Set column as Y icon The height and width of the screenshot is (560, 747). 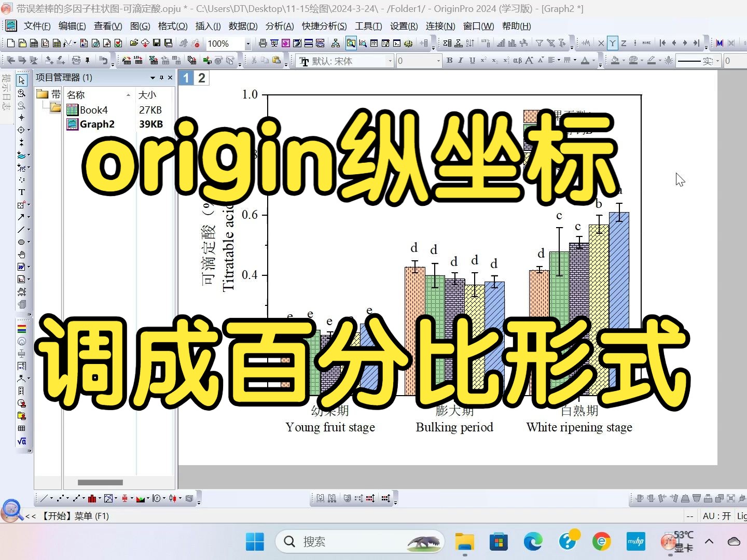[x=613, y=43]
